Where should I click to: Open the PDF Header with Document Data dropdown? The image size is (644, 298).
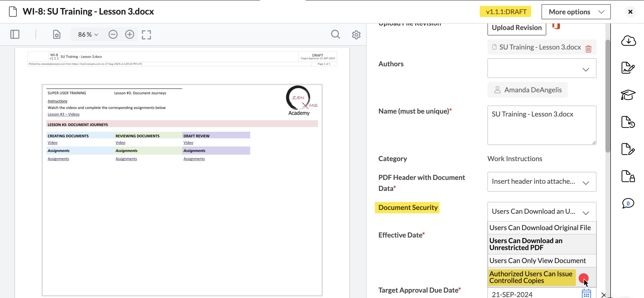(x=542, y=181)
